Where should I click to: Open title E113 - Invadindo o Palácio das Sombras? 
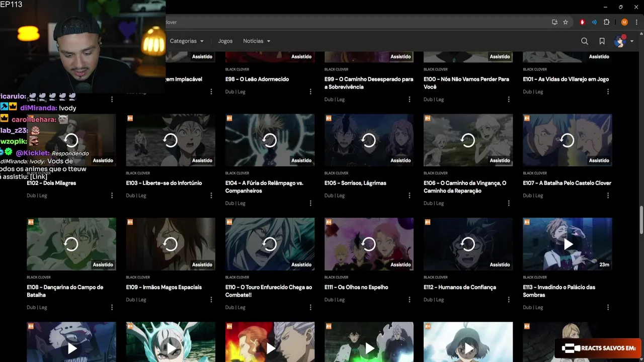(559, 291)
